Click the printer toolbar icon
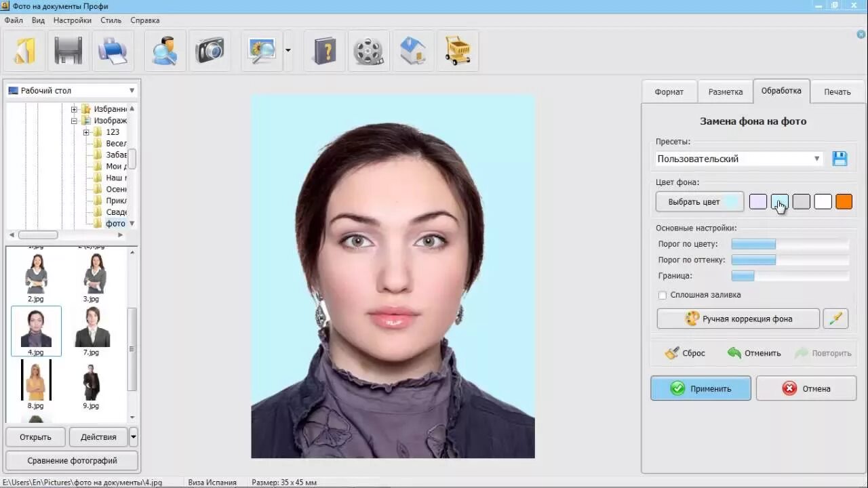 click(x=113, y=51)
